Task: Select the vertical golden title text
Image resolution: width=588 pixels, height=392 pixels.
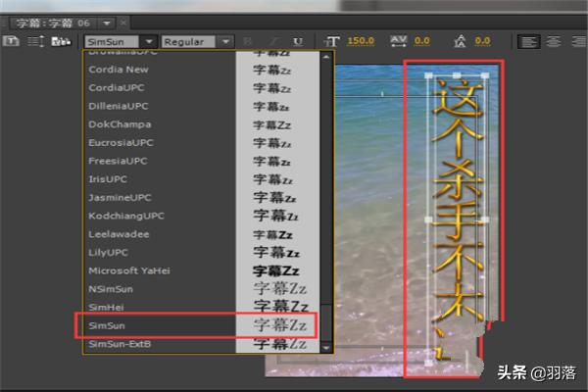Action: (x=457, y=218)
